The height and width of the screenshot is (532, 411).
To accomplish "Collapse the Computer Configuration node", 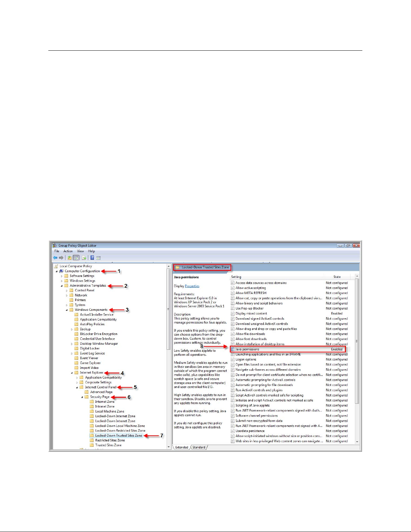I will (x=57, y=271).
